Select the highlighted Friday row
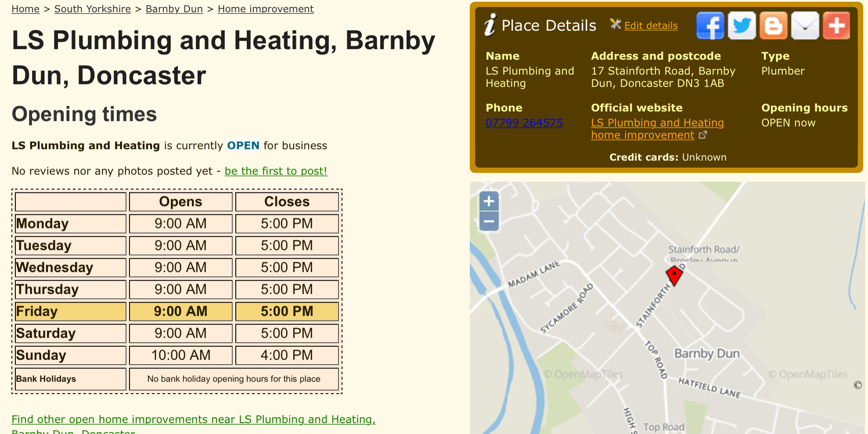868x434 pixels. [70, 311]
